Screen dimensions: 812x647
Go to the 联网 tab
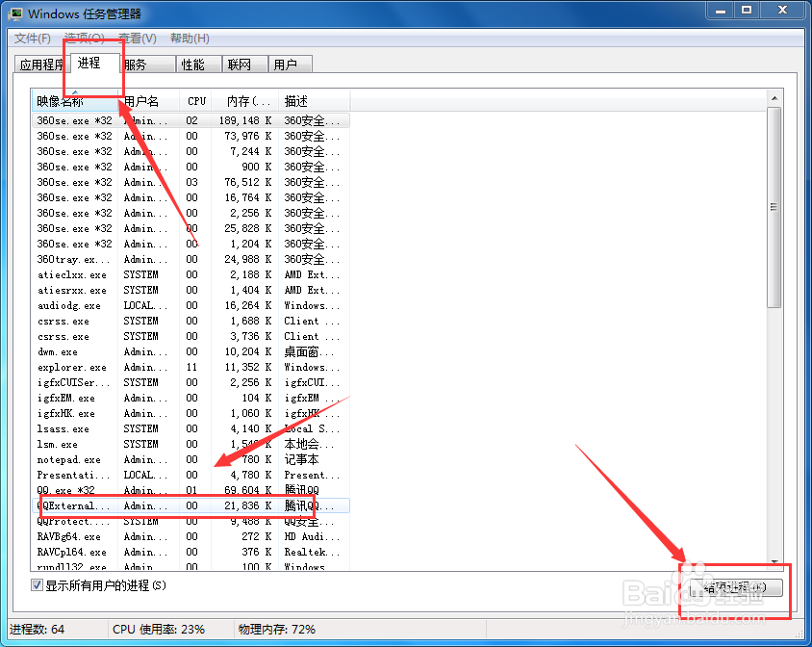245,65
